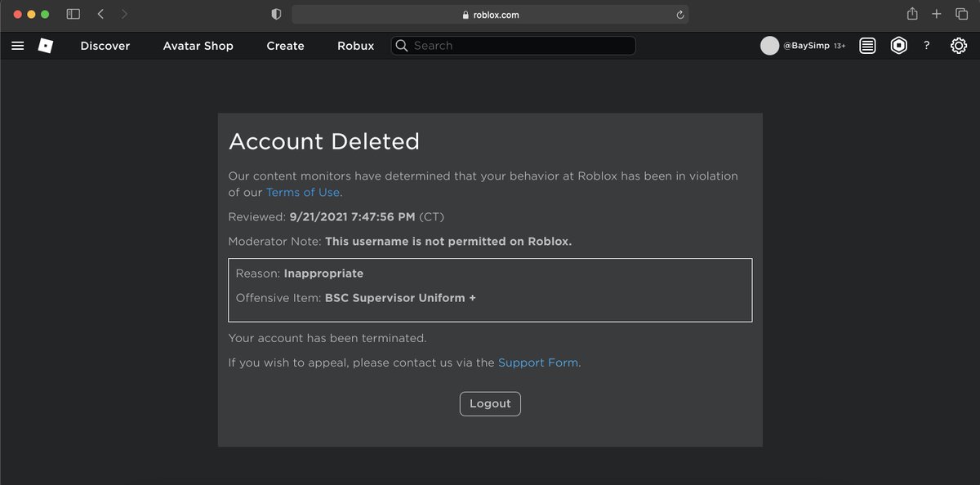
Task: Click the Roblox logo icon
Action: click(45, 46)
